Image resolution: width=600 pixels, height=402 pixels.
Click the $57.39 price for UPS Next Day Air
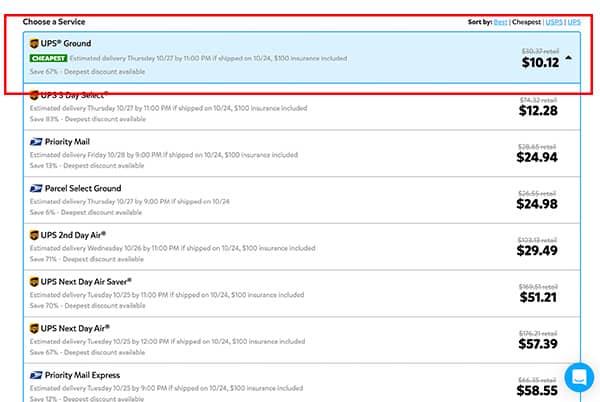pos(538,344)
